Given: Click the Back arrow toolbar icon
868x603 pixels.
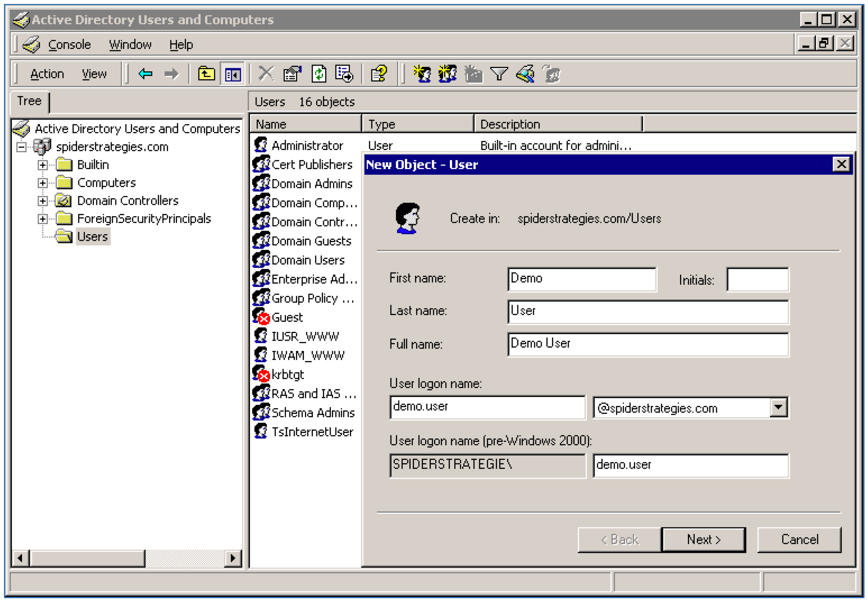Looking at the screenshot, I should coord(145,74).
